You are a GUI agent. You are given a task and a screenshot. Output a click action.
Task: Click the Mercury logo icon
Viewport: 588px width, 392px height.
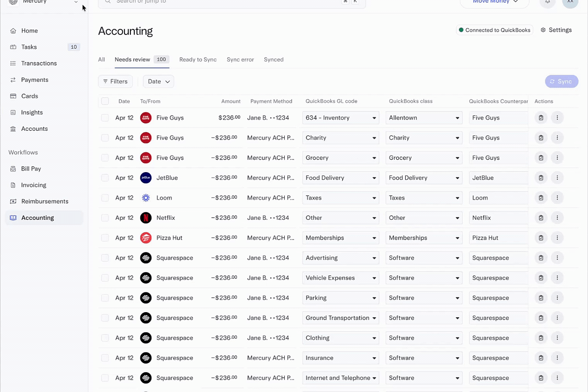[14, 2]
